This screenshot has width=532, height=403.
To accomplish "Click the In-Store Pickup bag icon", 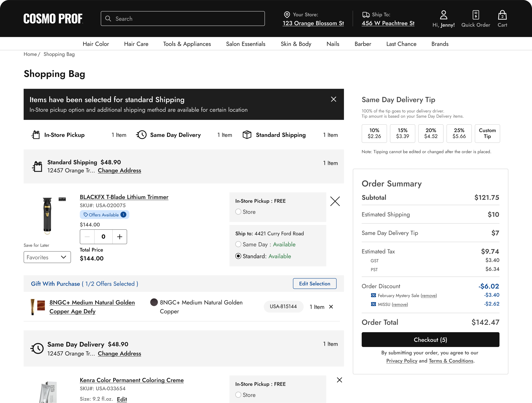I will click(x=36, y=135).
